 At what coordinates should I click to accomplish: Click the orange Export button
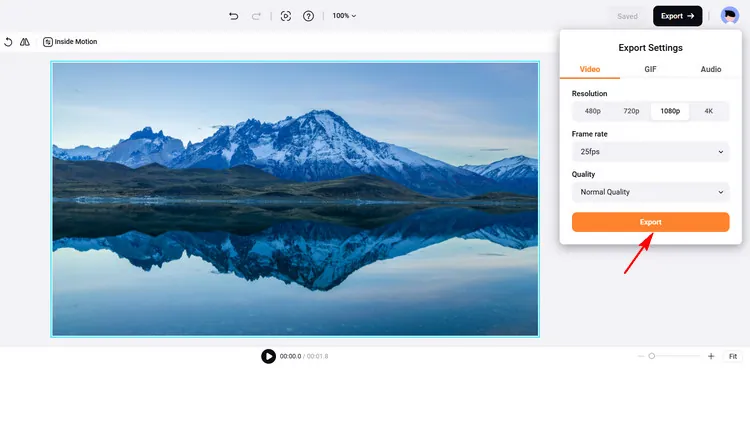651,222
